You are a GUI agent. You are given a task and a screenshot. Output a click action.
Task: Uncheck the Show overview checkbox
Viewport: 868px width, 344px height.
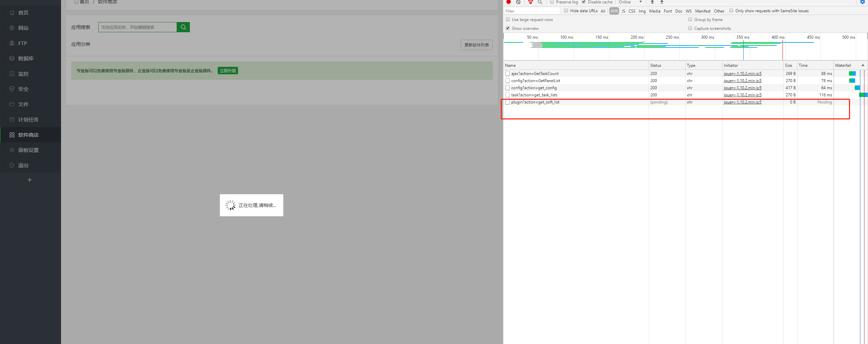pyautogui.click(x=508, y=28)
